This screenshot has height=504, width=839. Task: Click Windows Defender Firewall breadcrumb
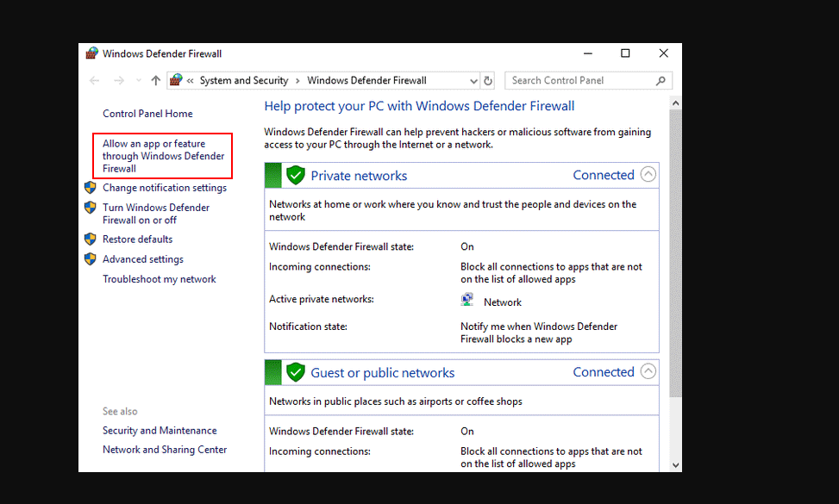366,80
